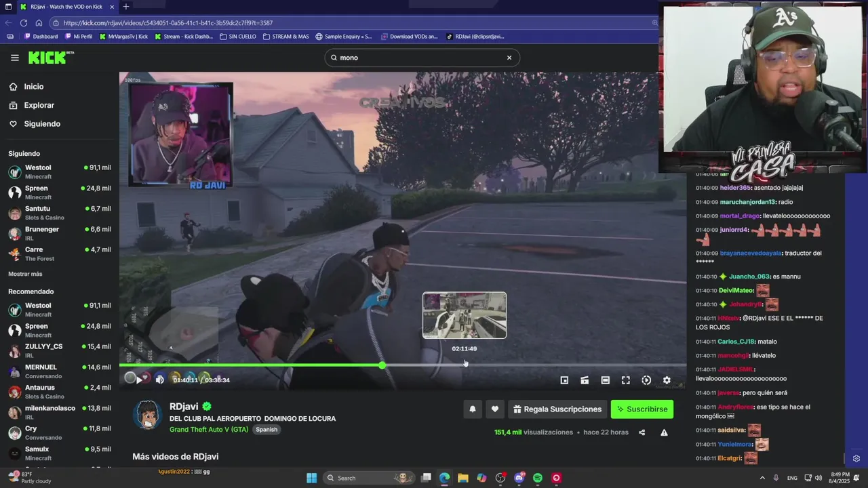The image size is (868, 488).
Task: Mute the video volume icon
Action: (160, 380)
